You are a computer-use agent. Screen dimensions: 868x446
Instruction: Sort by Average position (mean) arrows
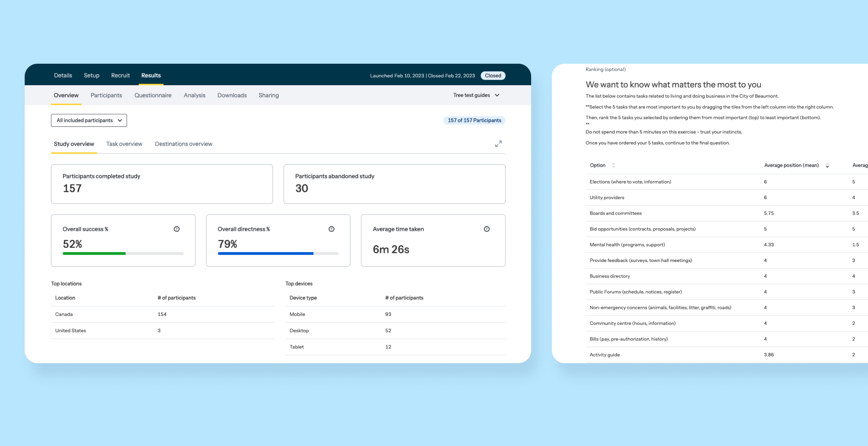pyautogui.click(x=827, y=165)
